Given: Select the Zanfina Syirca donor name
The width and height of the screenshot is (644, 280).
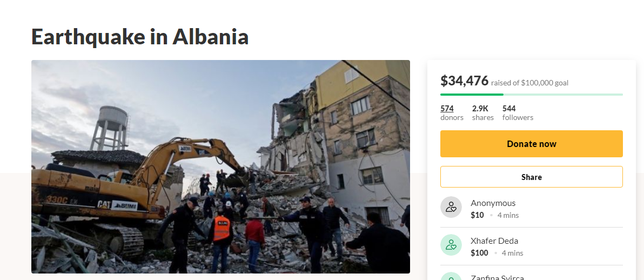Looking at the screenshot, I should pyautogui.click(x=498, y=277).
